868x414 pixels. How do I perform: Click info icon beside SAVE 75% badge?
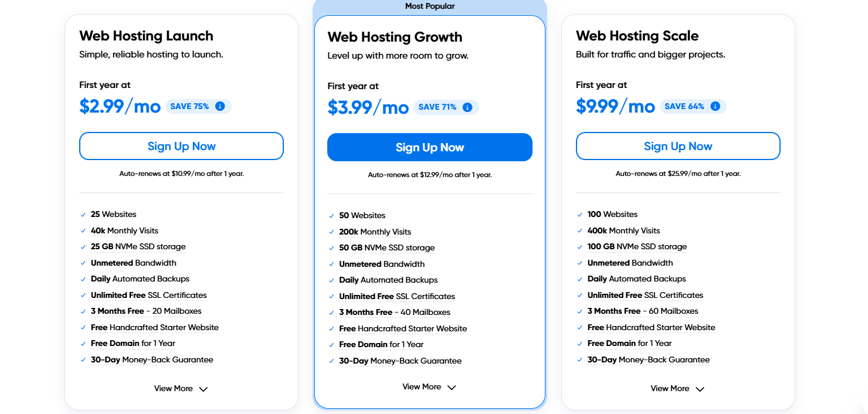click(x=220, y=106)
